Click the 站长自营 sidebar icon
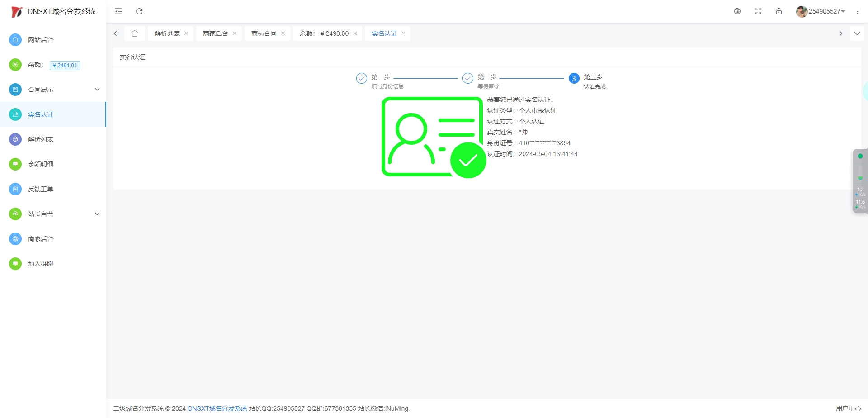The image size is (868, 418). pos(15,214)
